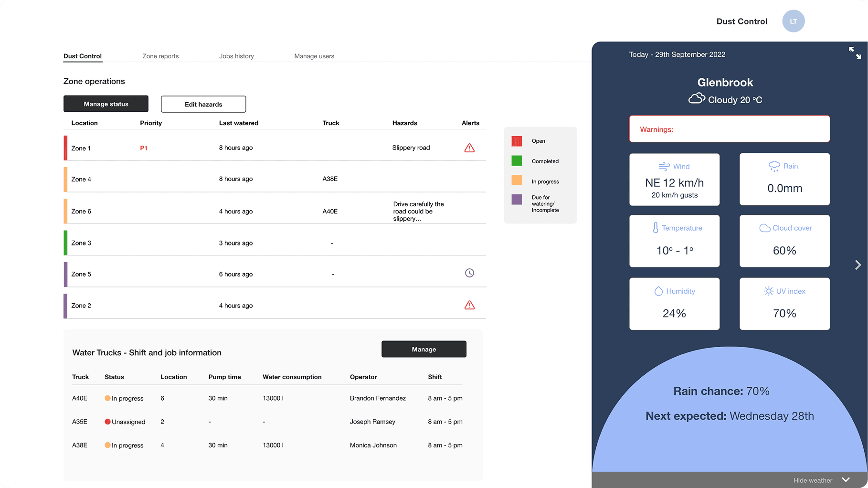This screenshot has height=488, width=868.
Task: Collapse the weather panel with arrows icon
Action: click(x=855, y=53)
